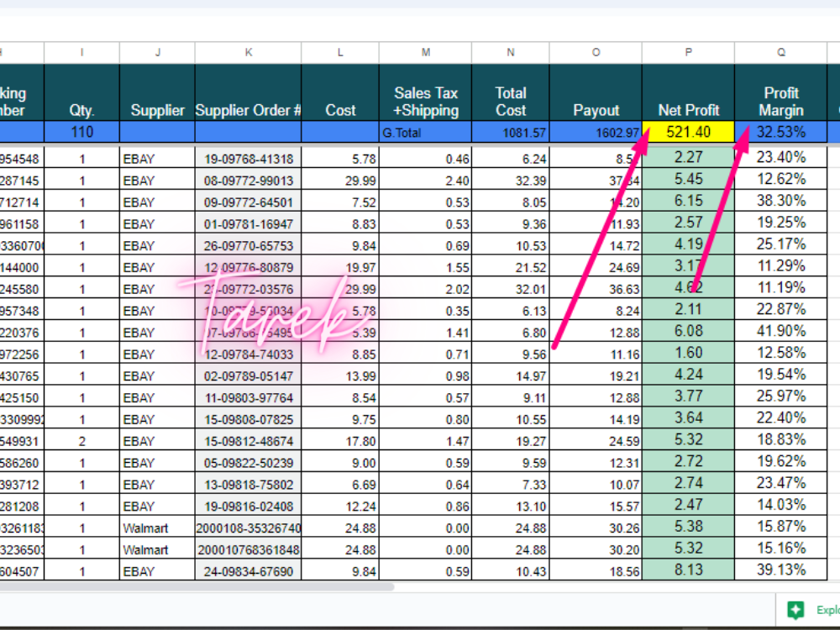Viewport: 840px width, 630px height.
Task: Select column M header
Action: (425, 52)
